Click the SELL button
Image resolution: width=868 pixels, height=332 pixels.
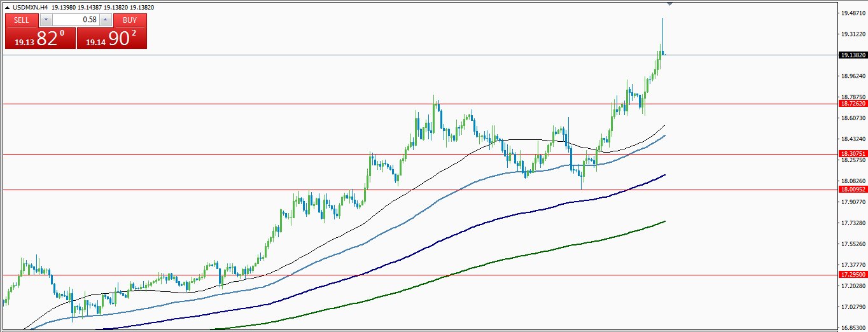coord(22,20)
